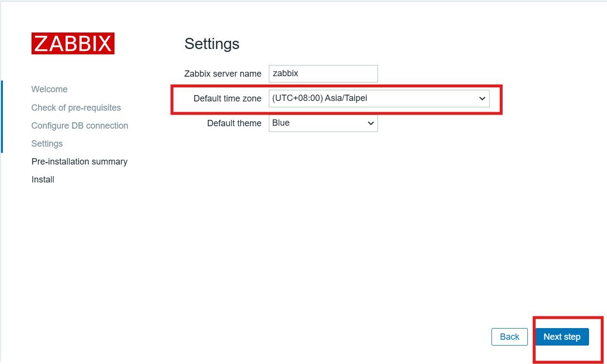The height and width of the screenshot is (364, 607).
Task: Click the ZABBIX logo
Action: pyautogui.click(x=73, y=43)
